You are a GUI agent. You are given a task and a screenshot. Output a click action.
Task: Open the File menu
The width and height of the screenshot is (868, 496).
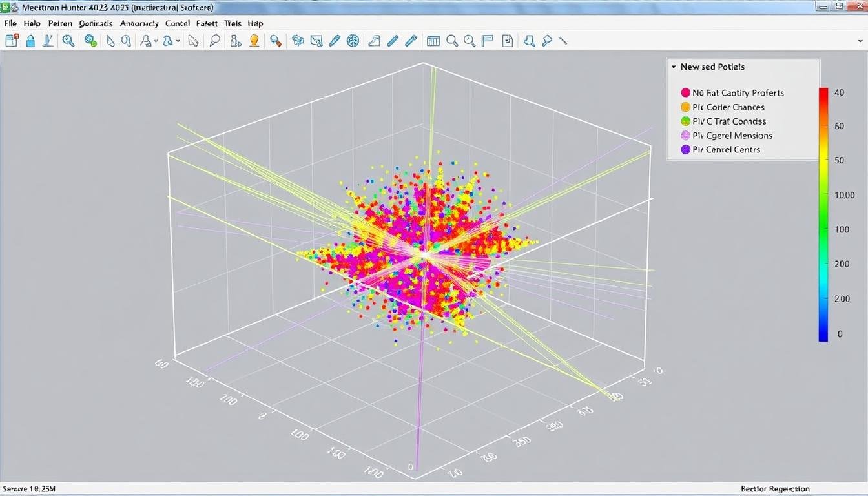(x=10, y=23)
